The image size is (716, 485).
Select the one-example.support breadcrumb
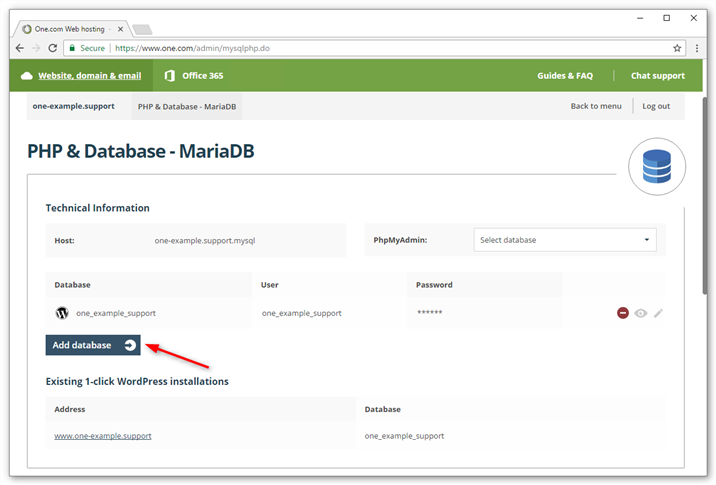tap(74, 106)
